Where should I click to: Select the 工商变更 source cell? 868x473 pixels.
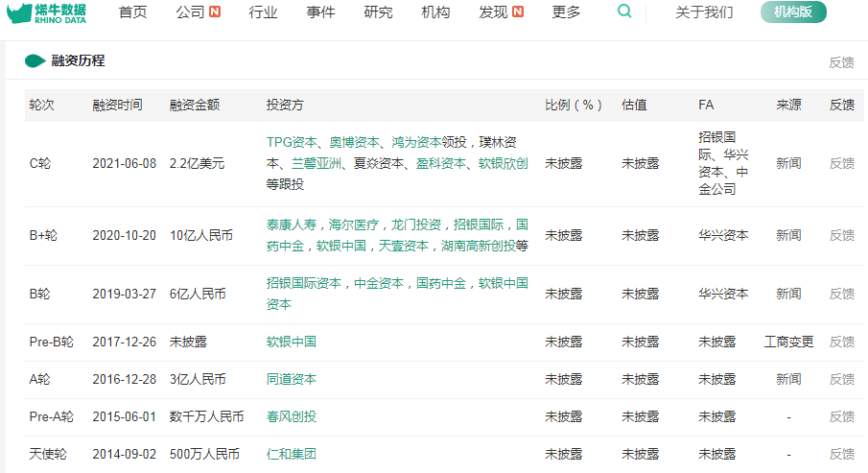pyautogui.click(x=788, y=342)
